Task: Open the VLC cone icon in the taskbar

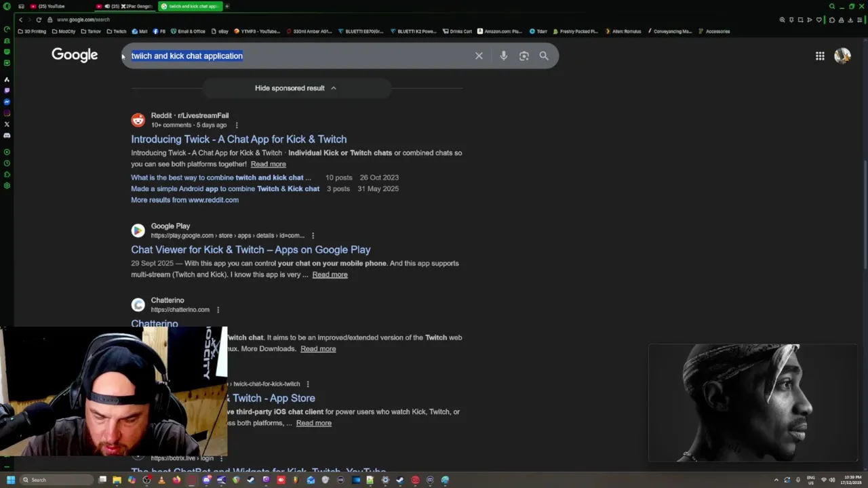Action: point(161,480)
